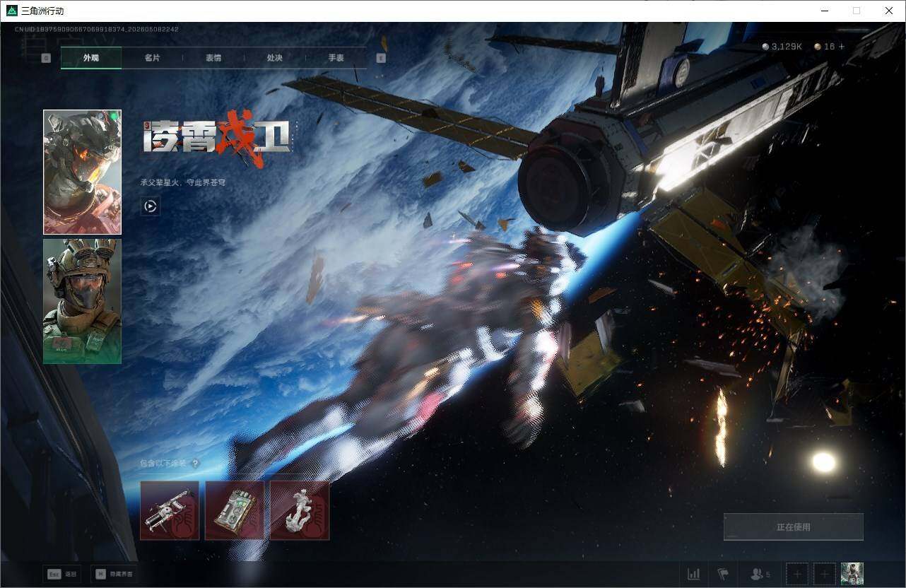Click the description text 承父辈星火，守此界苍穹
The image size is (906, 588).
coord(183,182)
